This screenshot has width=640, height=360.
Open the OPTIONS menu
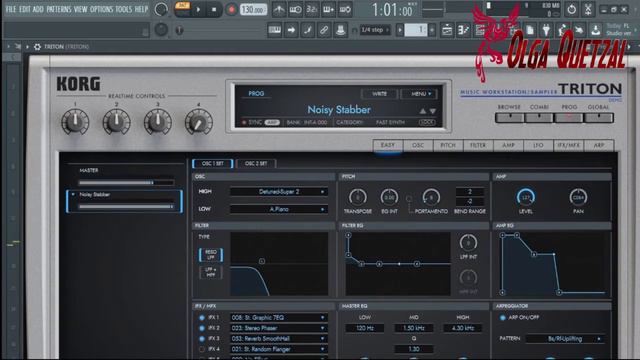[x=101, y=9]
